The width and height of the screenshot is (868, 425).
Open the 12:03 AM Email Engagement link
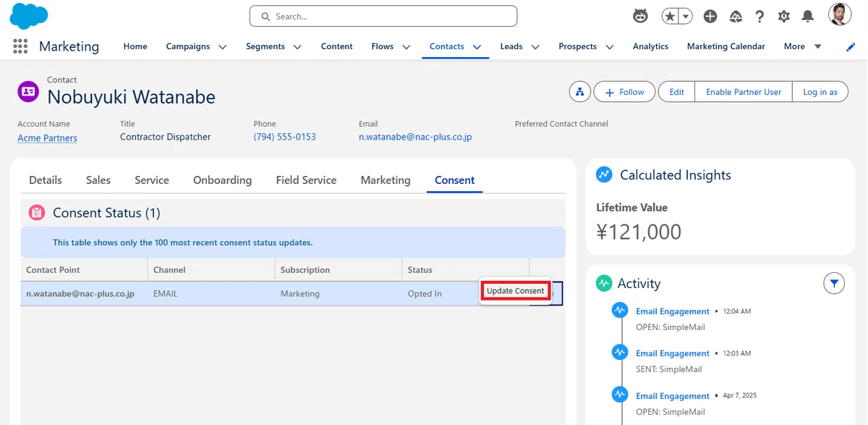673,353
